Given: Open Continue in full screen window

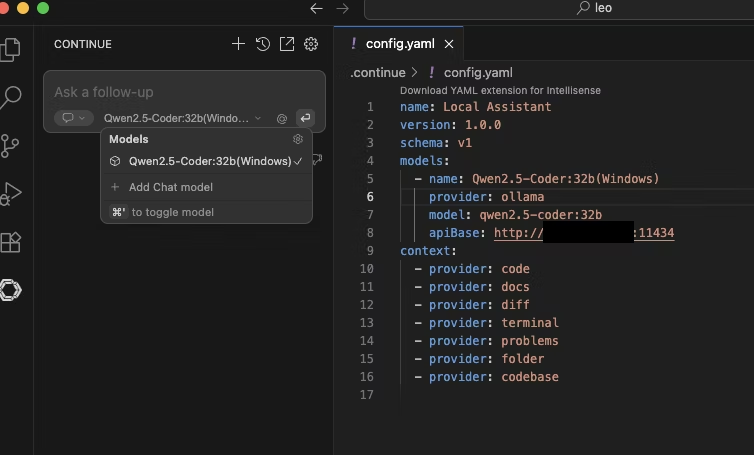Looking at the screenshot, I should coord(287,44).
